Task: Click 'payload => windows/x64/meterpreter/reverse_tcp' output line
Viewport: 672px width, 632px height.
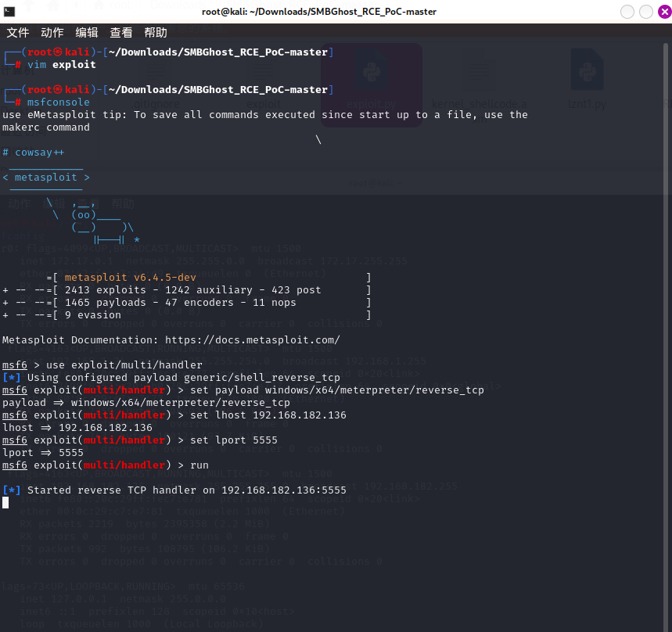Action: tap(146, 403)
